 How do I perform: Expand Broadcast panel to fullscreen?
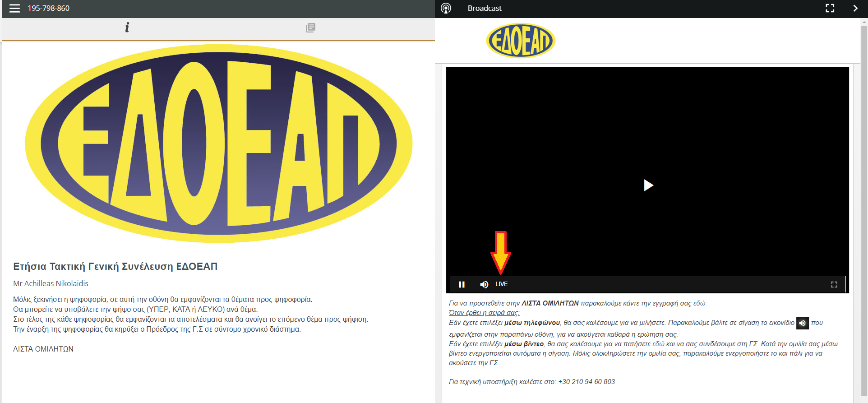click(830, 8)
